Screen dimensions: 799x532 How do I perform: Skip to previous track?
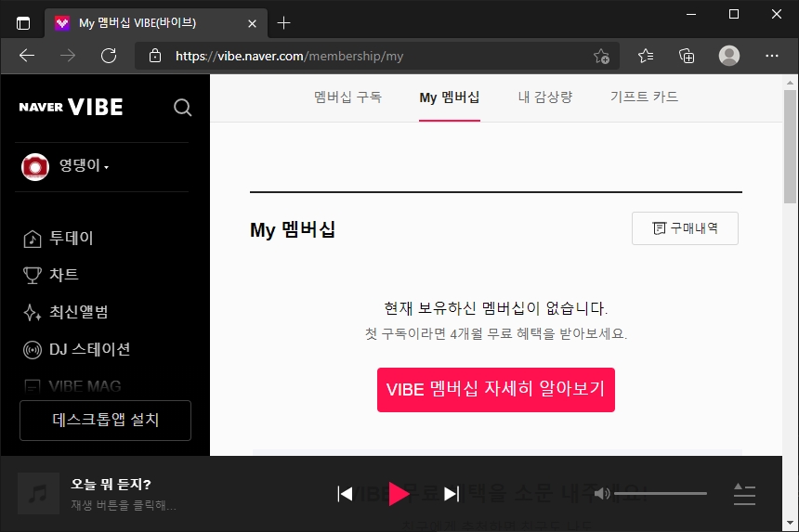tap(345, 493)
